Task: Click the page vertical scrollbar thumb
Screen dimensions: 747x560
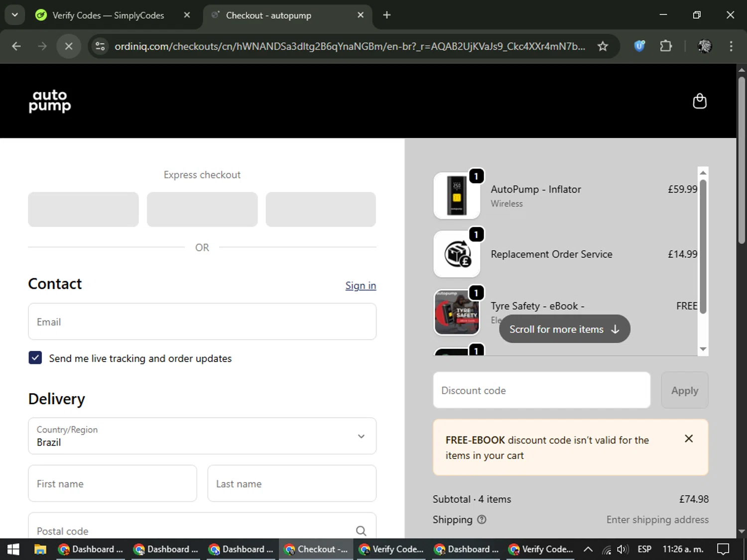Action: [x=742, y=160]
